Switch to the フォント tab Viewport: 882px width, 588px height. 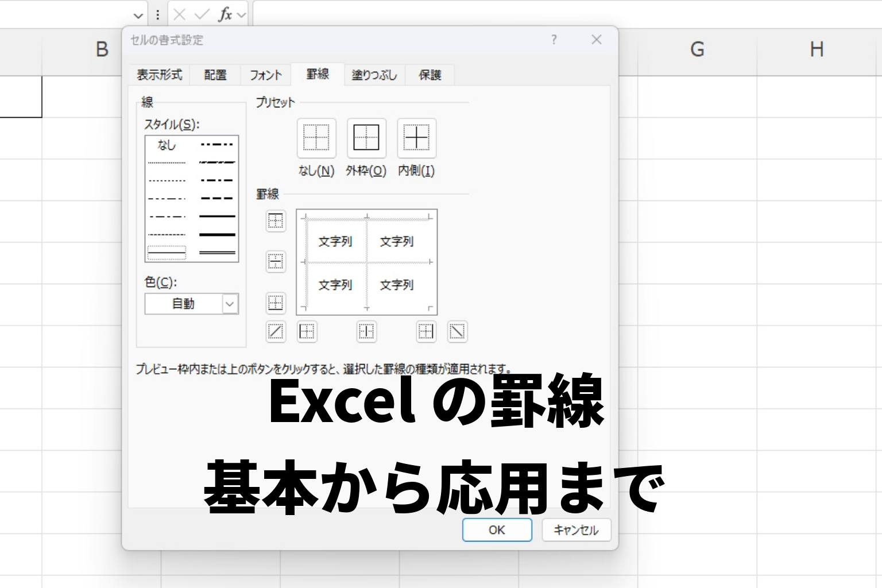pos(266,75)
